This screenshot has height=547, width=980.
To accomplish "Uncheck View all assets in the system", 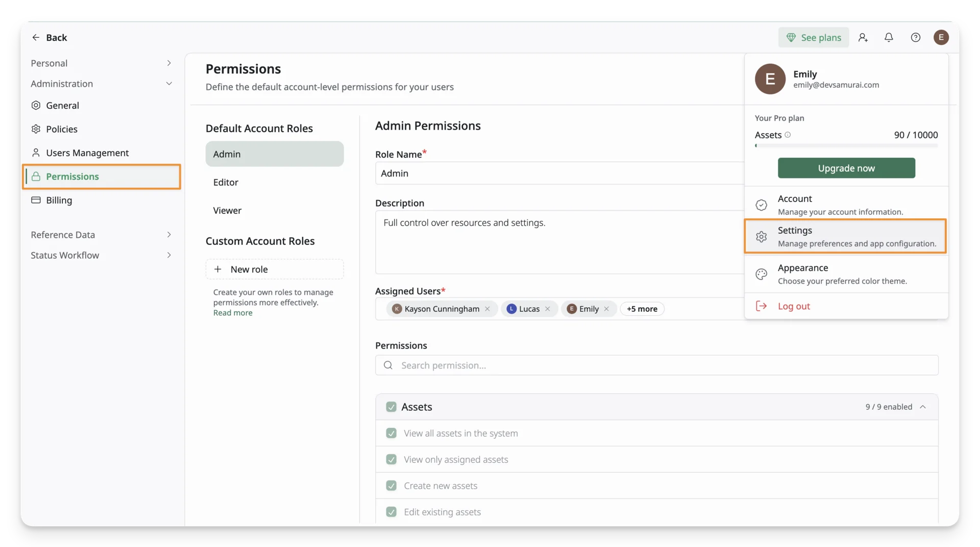I will coord(391,433).
